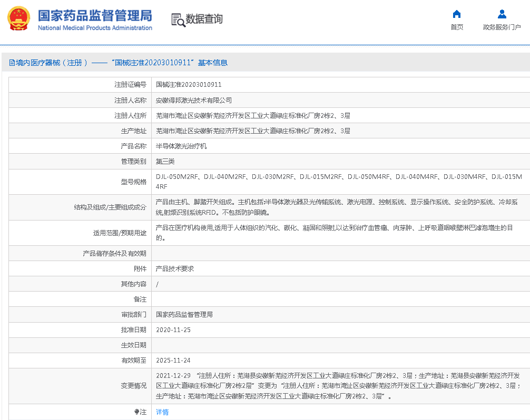Click the national emblem logo
This screenshot has width=530, height=420.
(x=18, y=19)
